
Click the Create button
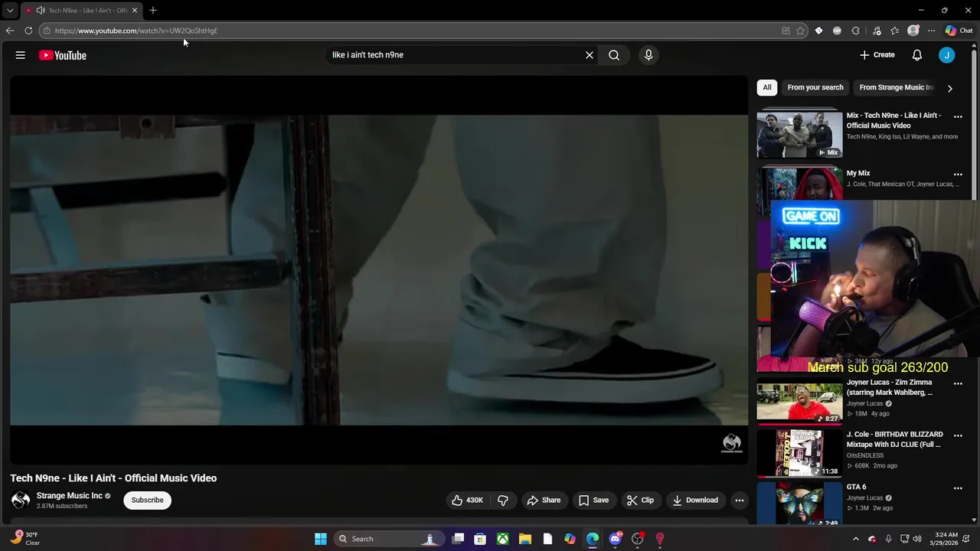pos(877,55)
